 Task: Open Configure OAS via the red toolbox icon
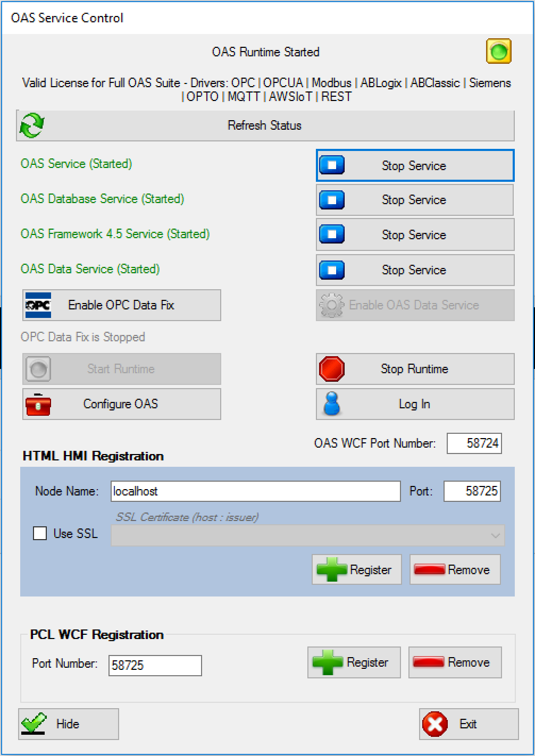(38, 405)
